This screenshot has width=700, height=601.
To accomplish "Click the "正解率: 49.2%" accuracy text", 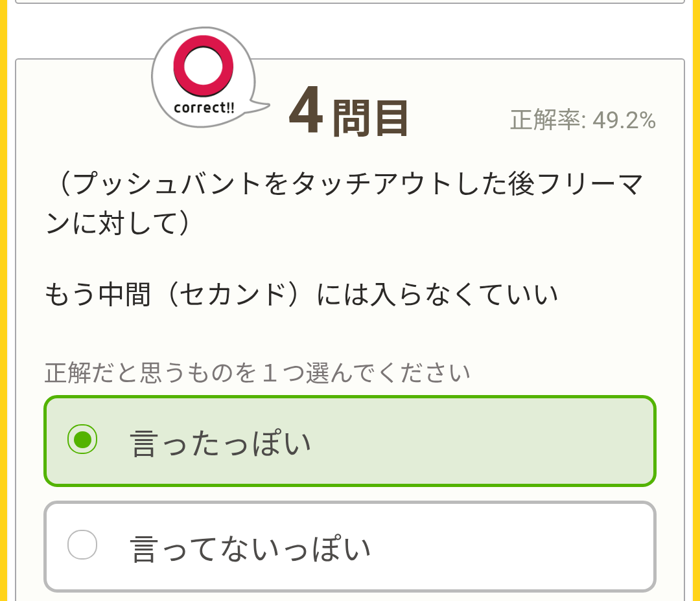I will click(583, 120).
